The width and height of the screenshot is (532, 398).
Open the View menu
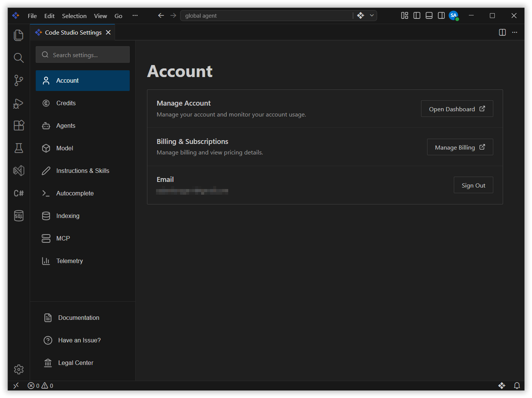click(100, 16)
